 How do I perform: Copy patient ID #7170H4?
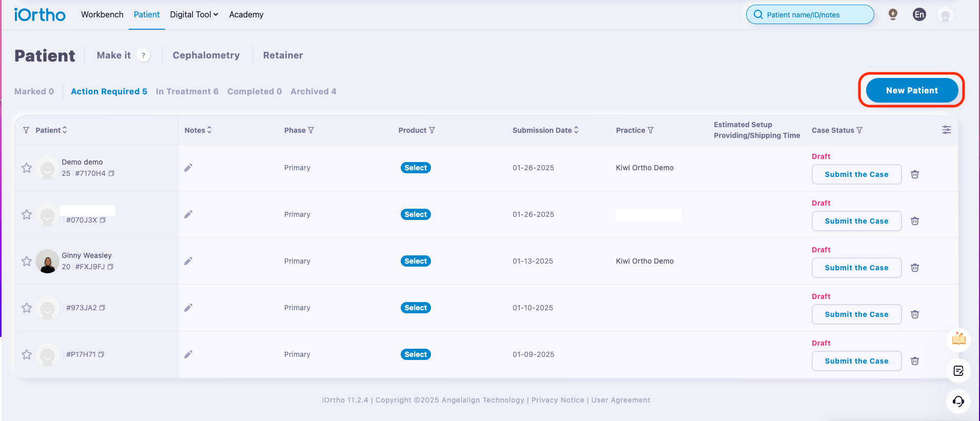tap(111, 173)
